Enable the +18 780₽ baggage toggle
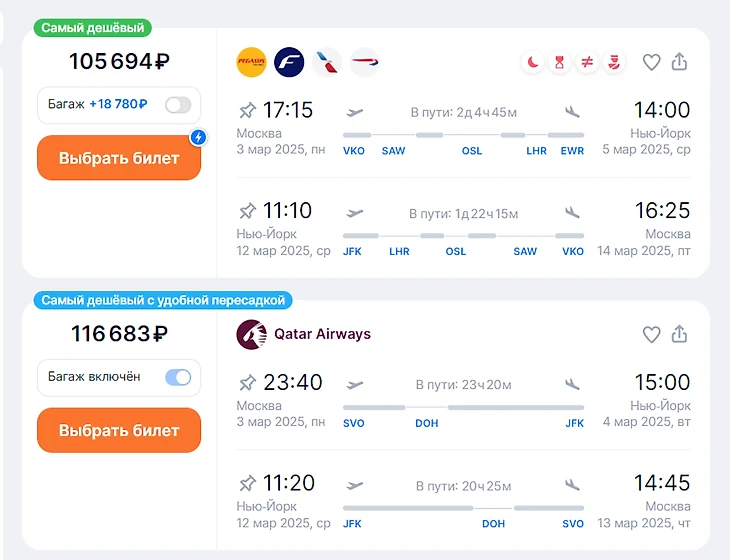 pos(177,104)
